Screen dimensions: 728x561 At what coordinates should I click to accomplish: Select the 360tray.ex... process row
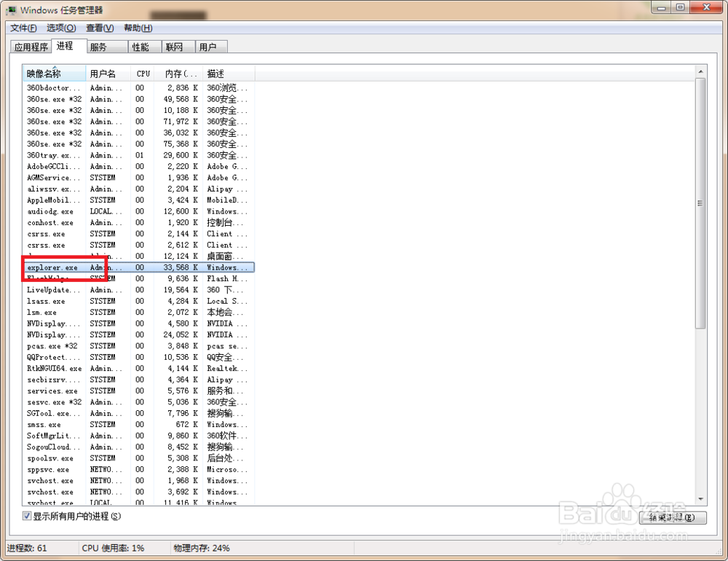point(138,155)
